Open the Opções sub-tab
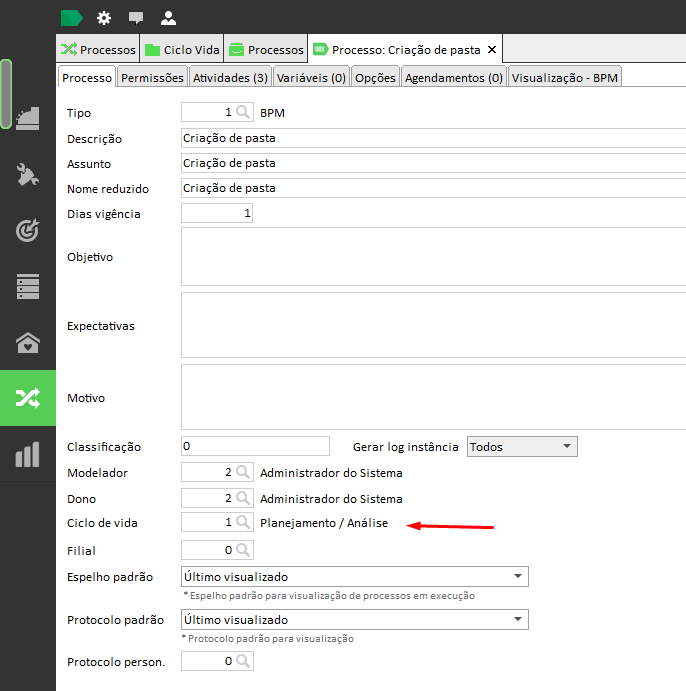Image resolution: width=686 pixels, height=691 pixels. (x=375, y=78)
